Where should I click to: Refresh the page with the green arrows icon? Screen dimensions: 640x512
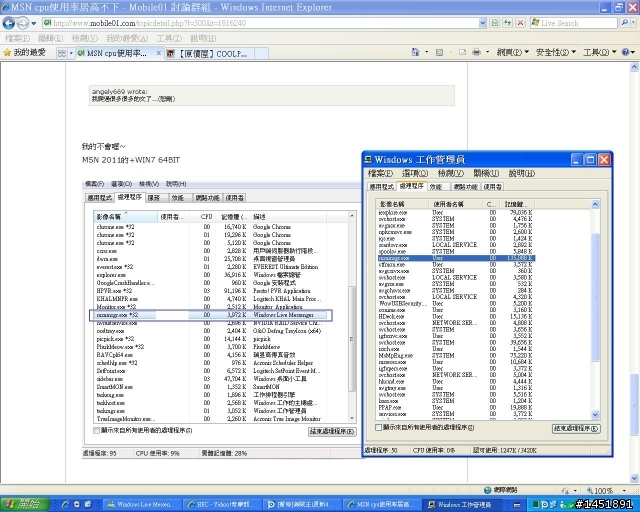pyautogui.click(x=507, y=23)
